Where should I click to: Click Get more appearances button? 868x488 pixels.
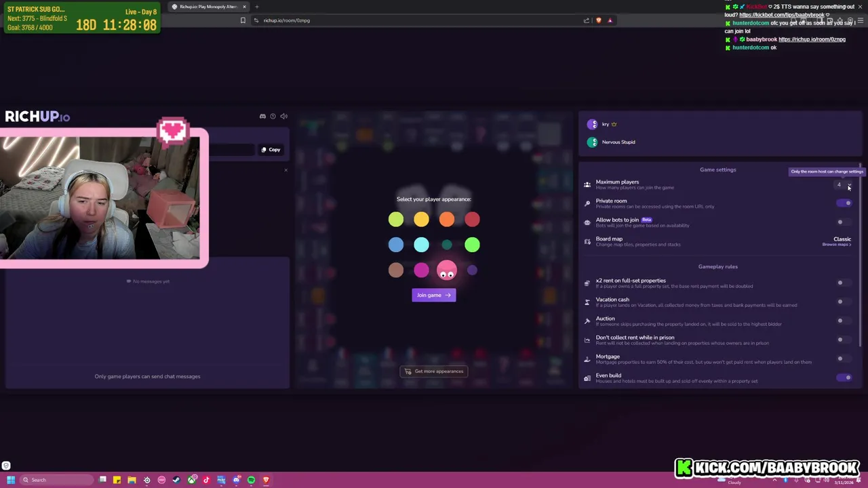[x=434, y=371]
